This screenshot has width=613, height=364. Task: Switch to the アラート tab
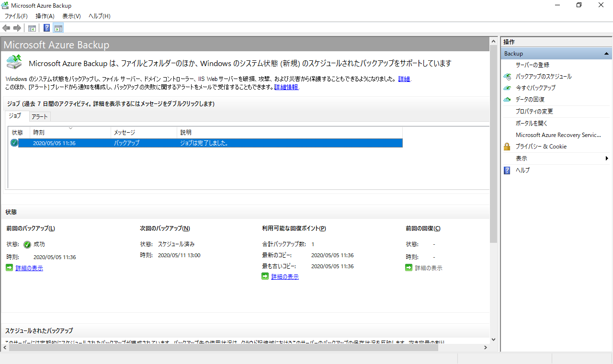(x=39, y=116)
